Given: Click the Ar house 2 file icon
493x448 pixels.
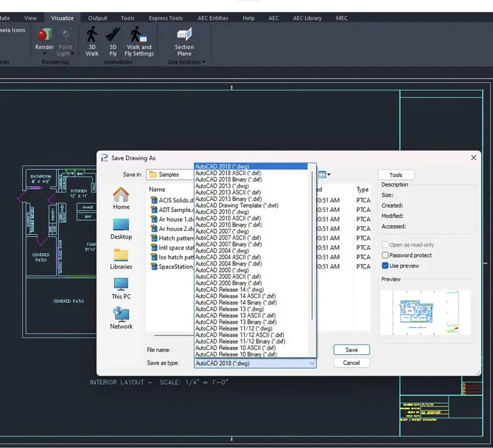Looking at the screenshot, I should tap(154, 228).
